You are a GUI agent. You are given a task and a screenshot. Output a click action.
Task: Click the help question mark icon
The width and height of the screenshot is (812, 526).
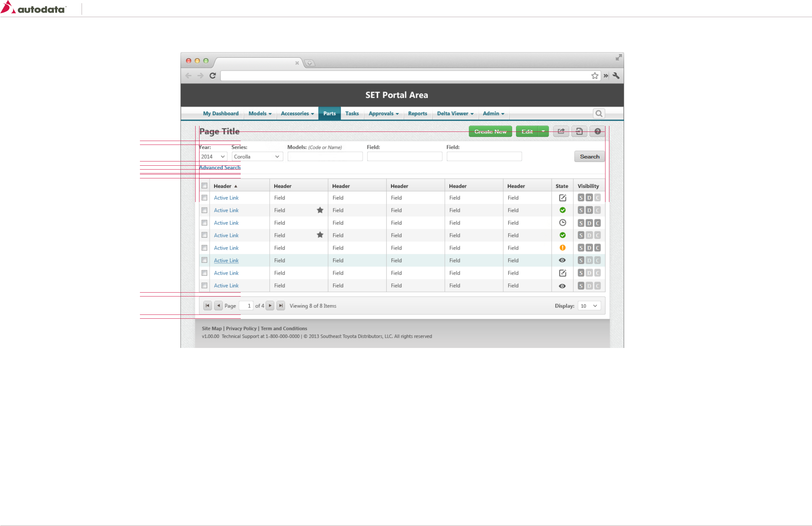597,131
